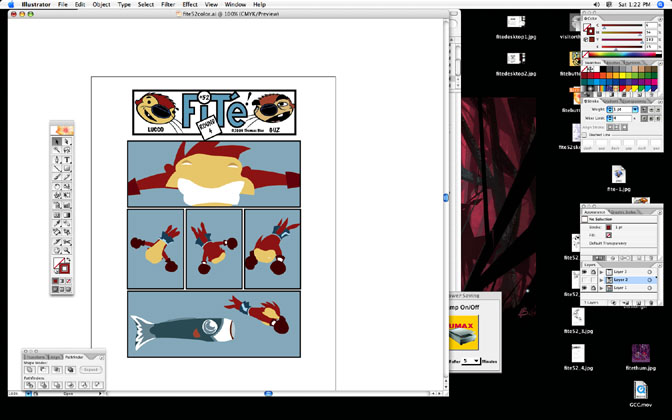Show hidden Layer 2 via visibility box
The width and height of the screenshot is (672, 420).
[585, 280]
